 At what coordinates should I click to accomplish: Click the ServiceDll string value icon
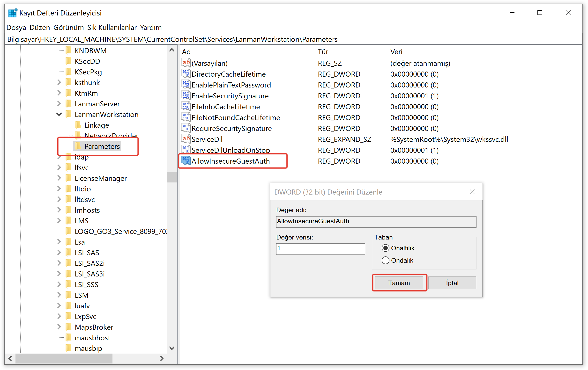tap(186, 139)
